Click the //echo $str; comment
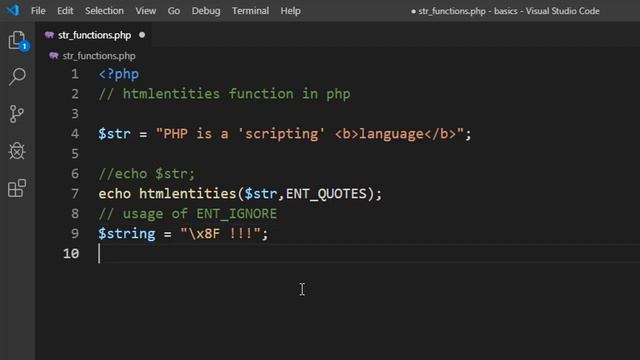Screen dimensions: 640x360 pyautogui.click(x=147, y=174)
